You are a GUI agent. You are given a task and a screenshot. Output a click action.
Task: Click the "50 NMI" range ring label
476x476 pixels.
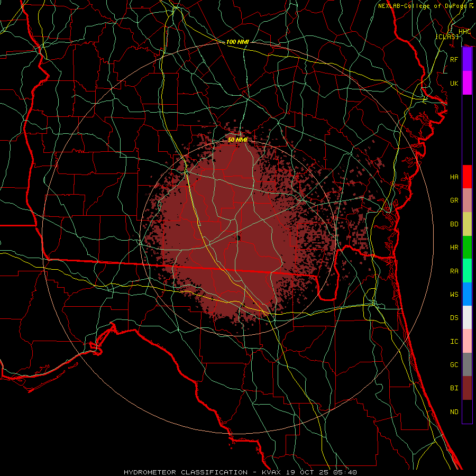(237, 140)
